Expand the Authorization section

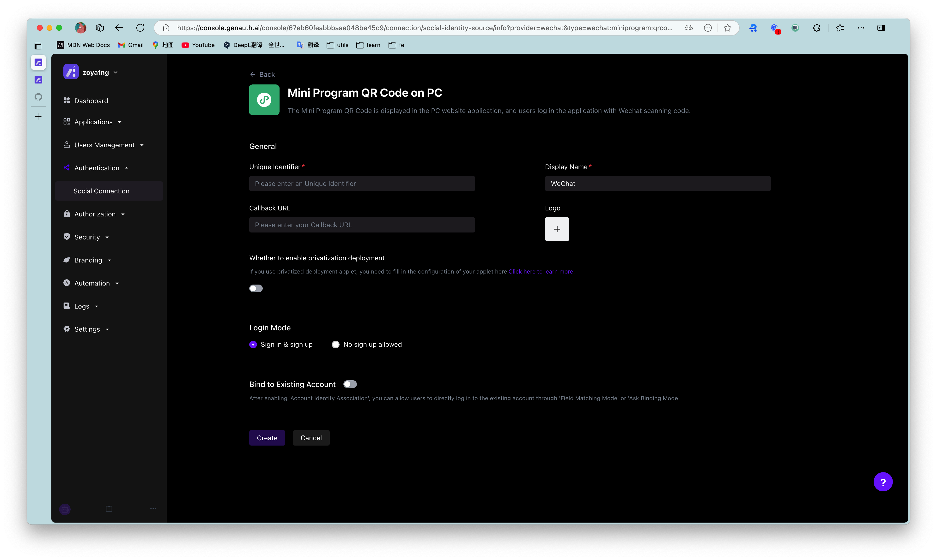(x=95, y=214)
